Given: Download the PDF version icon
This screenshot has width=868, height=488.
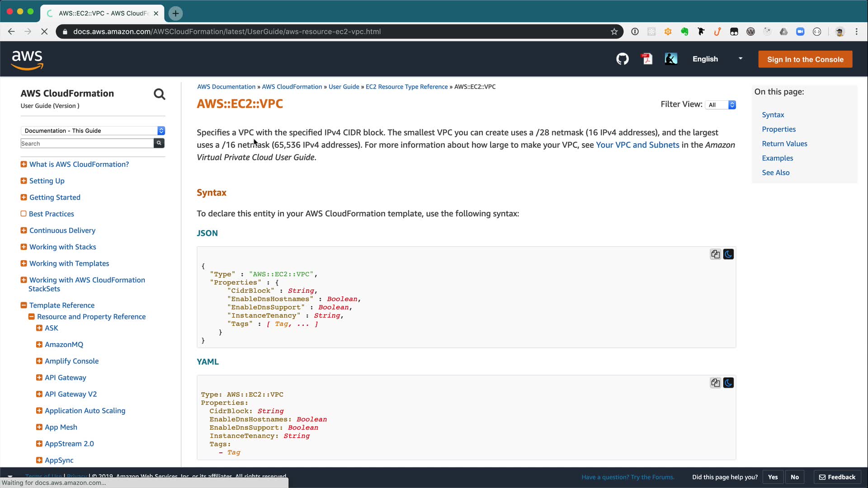Looking at the screenshot, I should click(x=647, y=59).
